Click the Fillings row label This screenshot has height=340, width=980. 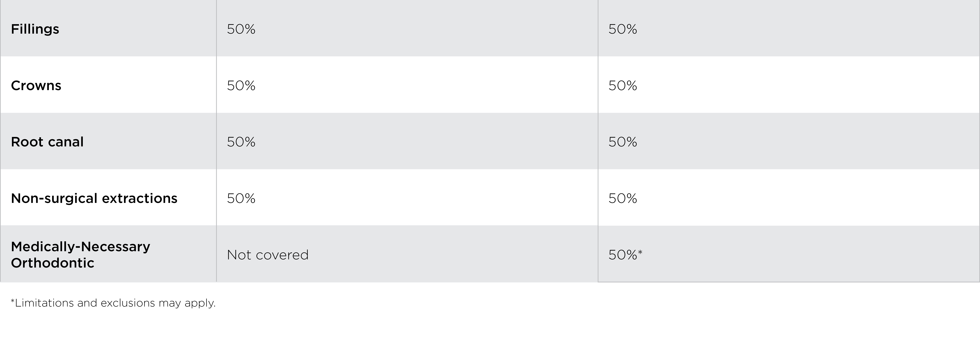click(x=35, y=29)
